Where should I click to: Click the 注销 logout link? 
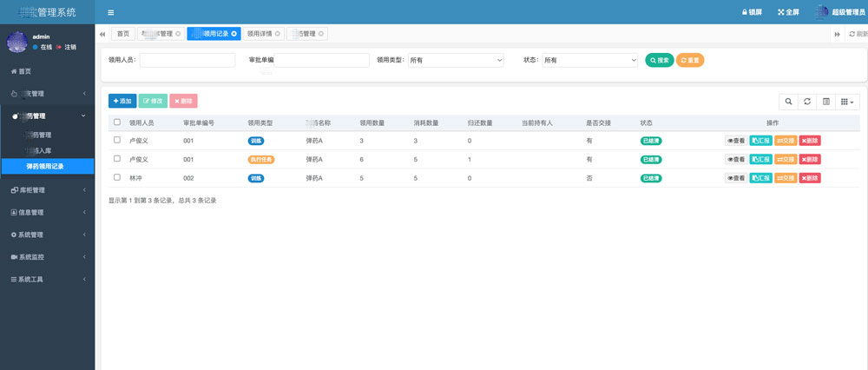pos(67,47)
